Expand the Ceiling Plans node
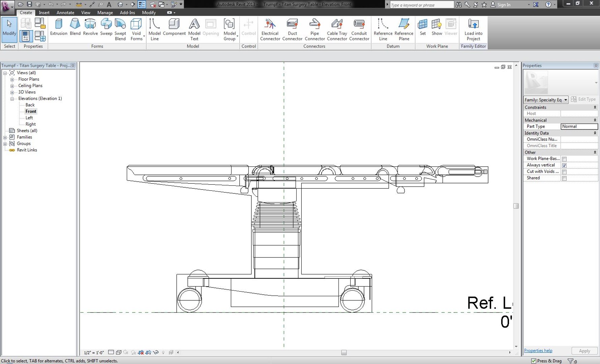 pos(12,86)
